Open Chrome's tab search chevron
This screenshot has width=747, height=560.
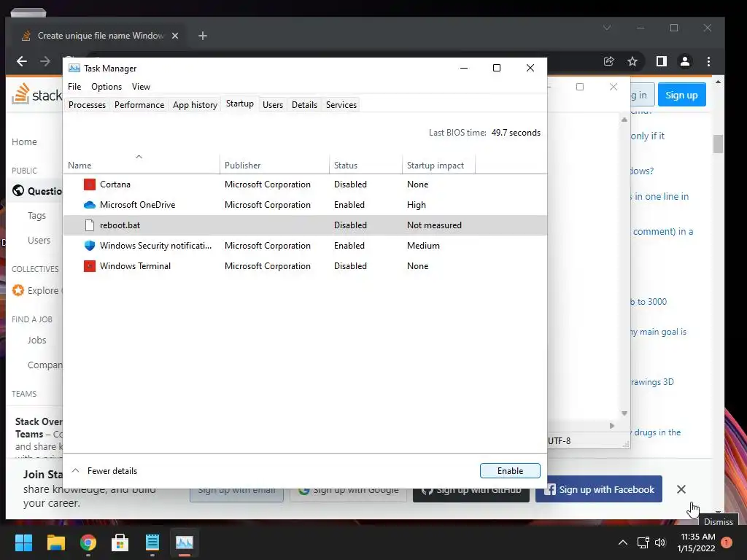point(607,28)
